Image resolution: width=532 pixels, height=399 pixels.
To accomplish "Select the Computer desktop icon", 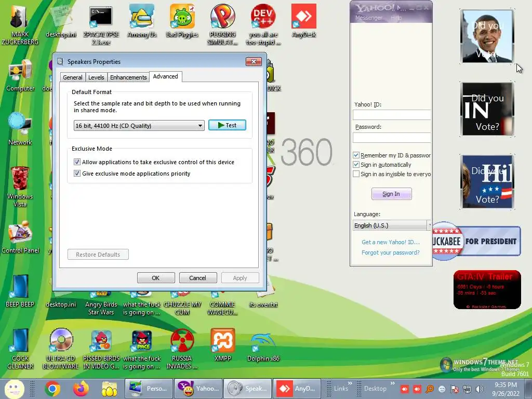I will click(20, 75).
